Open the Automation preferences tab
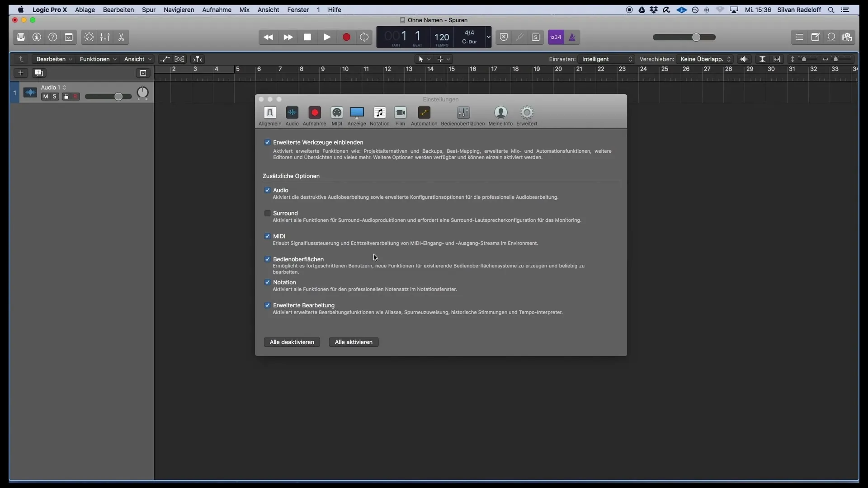 pyautogui.click(x=424, y=116)
